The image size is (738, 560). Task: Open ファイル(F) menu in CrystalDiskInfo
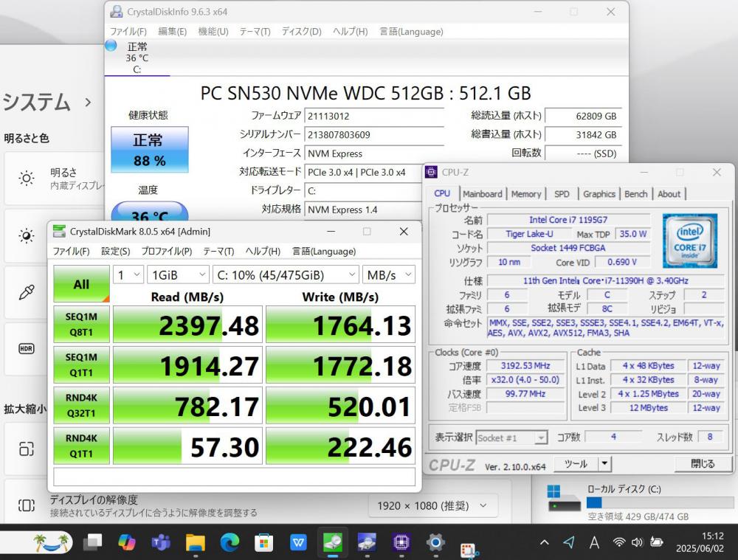128,32
